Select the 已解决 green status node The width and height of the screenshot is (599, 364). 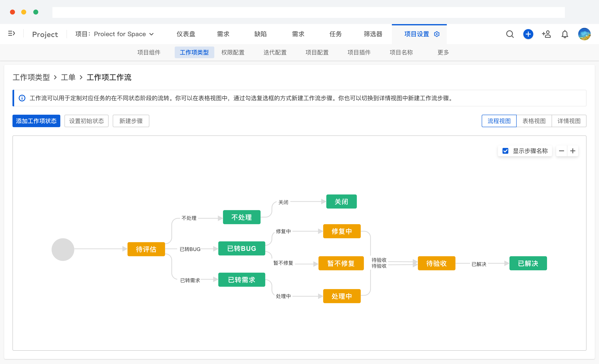point(528,263)
